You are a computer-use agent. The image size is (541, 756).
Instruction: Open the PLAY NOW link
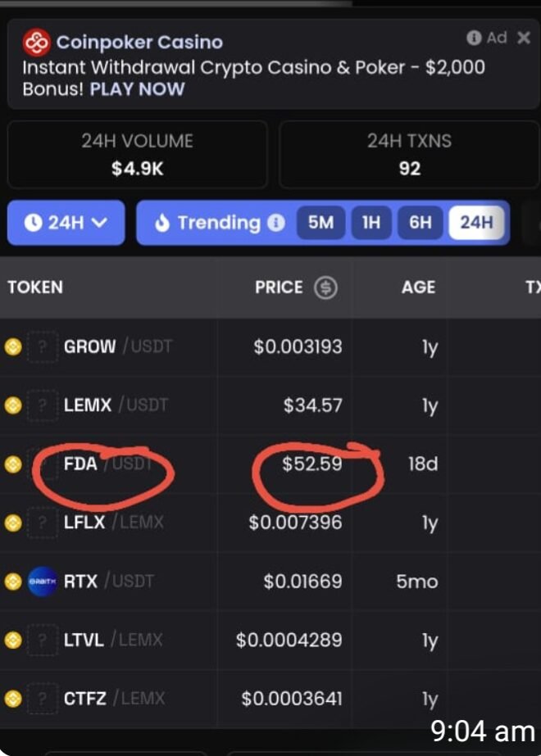[x=137, y=88]
